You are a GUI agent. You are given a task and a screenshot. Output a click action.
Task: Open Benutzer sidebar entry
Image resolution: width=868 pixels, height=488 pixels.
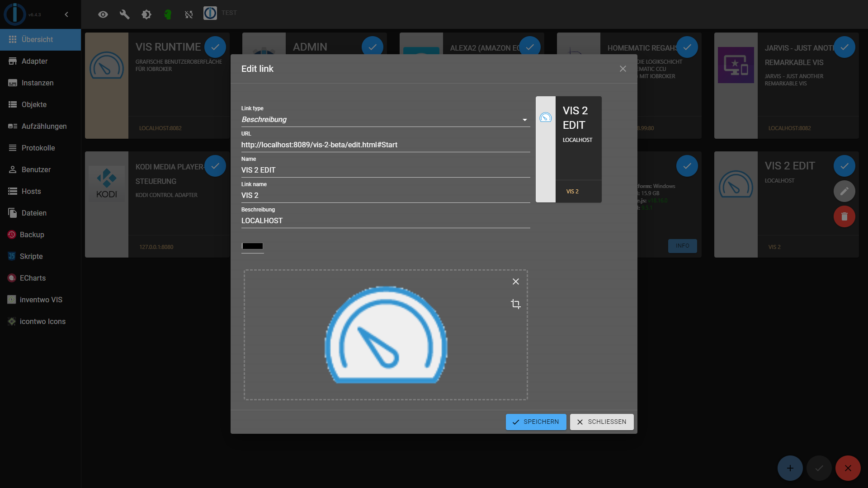point(40,169)
